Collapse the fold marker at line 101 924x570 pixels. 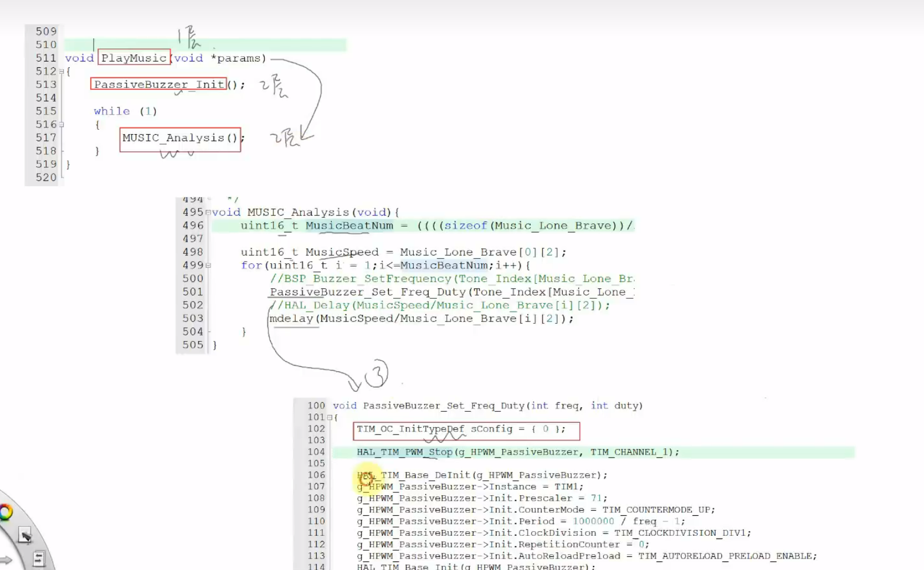[329, 418]
